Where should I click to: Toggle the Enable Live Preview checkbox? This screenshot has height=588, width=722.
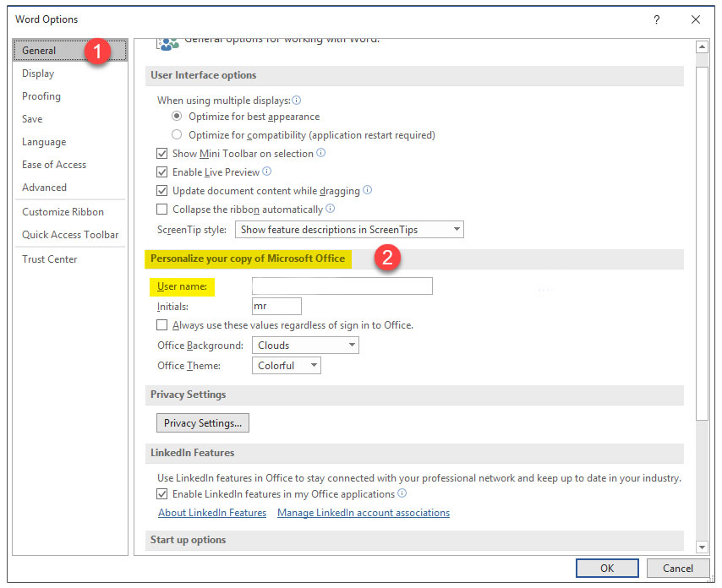pos(162,172)
